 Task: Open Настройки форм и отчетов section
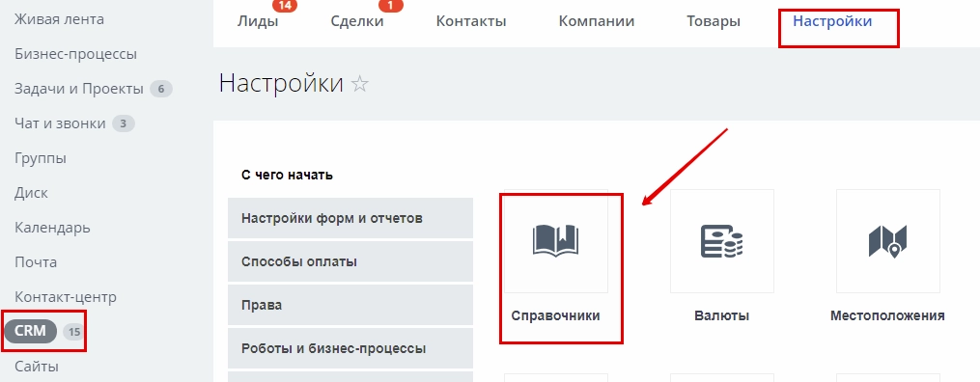coord(350,218)
